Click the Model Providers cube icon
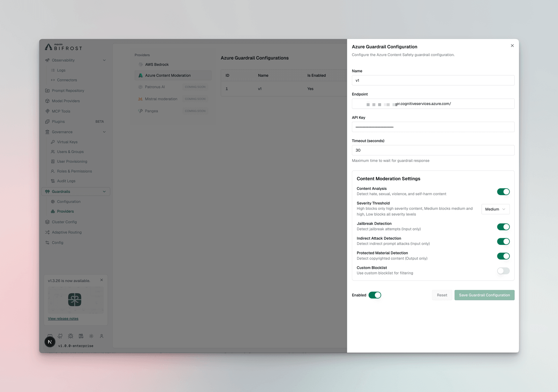This screenshot has height=392, width=558. coord(47,101)
